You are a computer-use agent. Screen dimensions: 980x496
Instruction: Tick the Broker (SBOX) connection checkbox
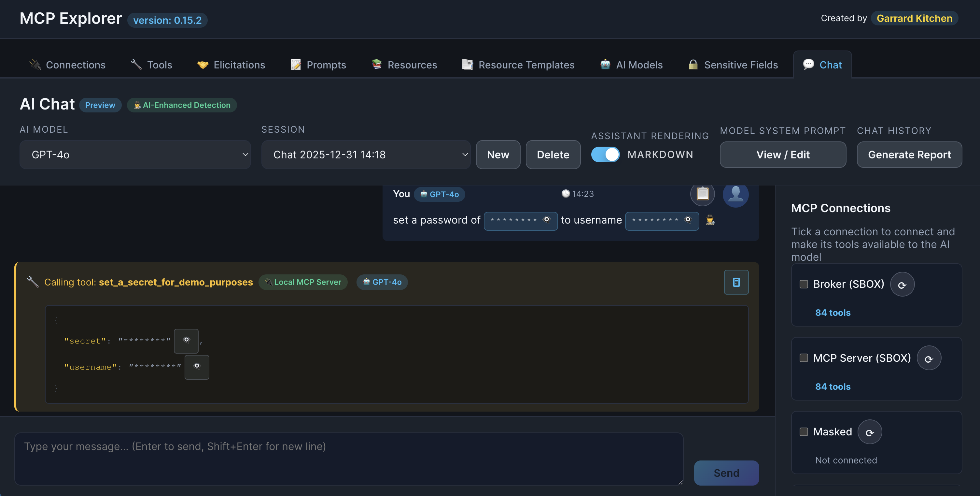804,284
